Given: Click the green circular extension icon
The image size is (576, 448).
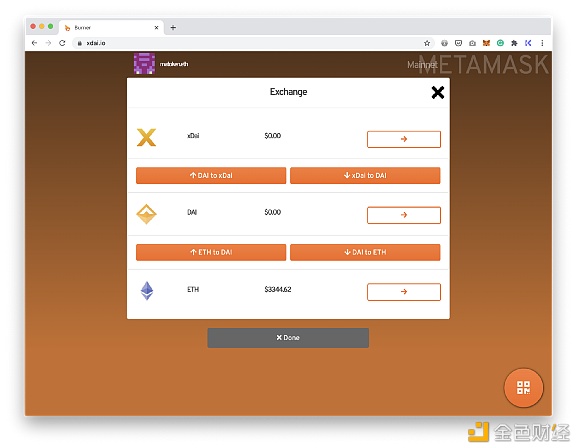Looking at the screenshot, I should 500,43.
